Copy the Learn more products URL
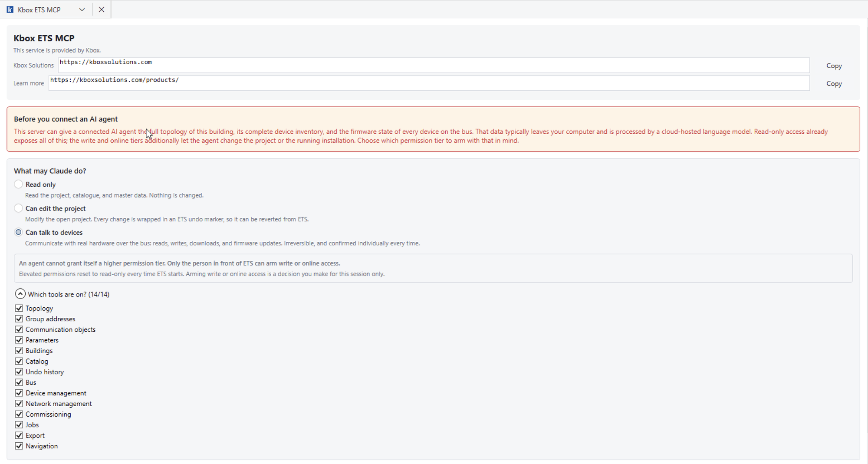 pos(834,83)
